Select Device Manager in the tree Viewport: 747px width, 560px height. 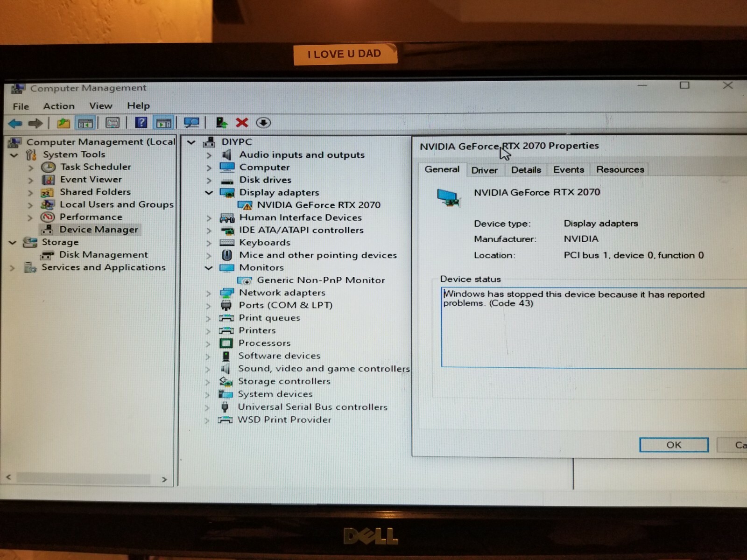click(x=99, y=230)
